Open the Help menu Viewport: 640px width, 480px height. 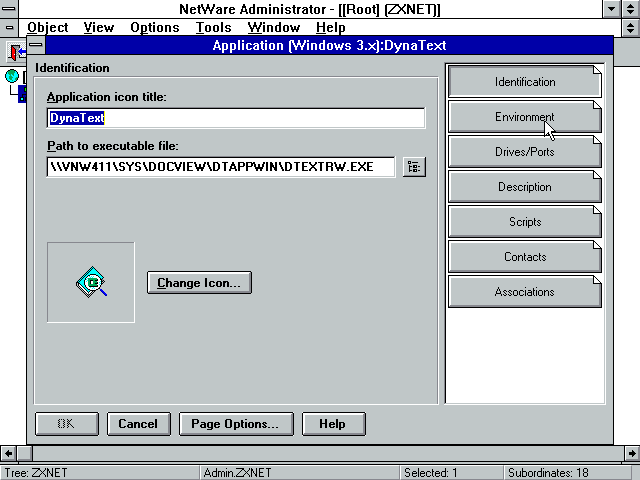tap(331, 27)
